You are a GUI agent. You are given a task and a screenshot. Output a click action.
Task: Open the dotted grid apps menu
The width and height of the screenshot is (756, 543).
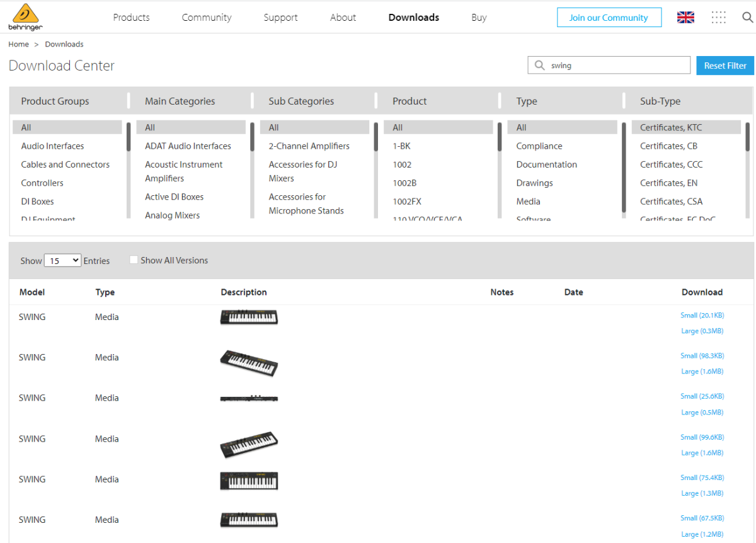pos(718,18)
